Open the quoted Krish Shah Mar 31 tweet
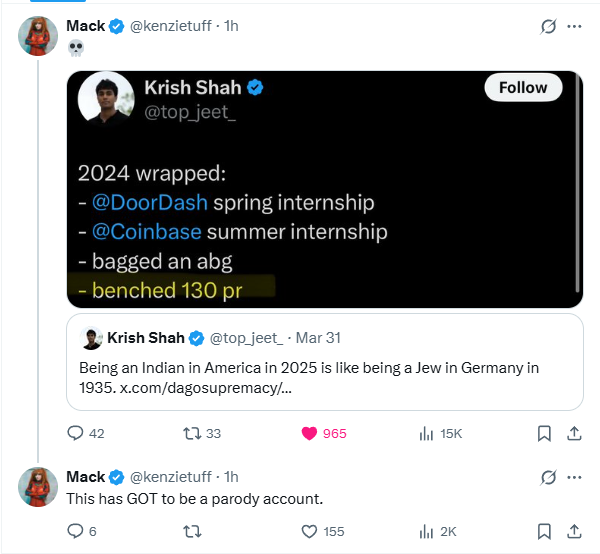This screenshot has height=554, width=600. 325,362
